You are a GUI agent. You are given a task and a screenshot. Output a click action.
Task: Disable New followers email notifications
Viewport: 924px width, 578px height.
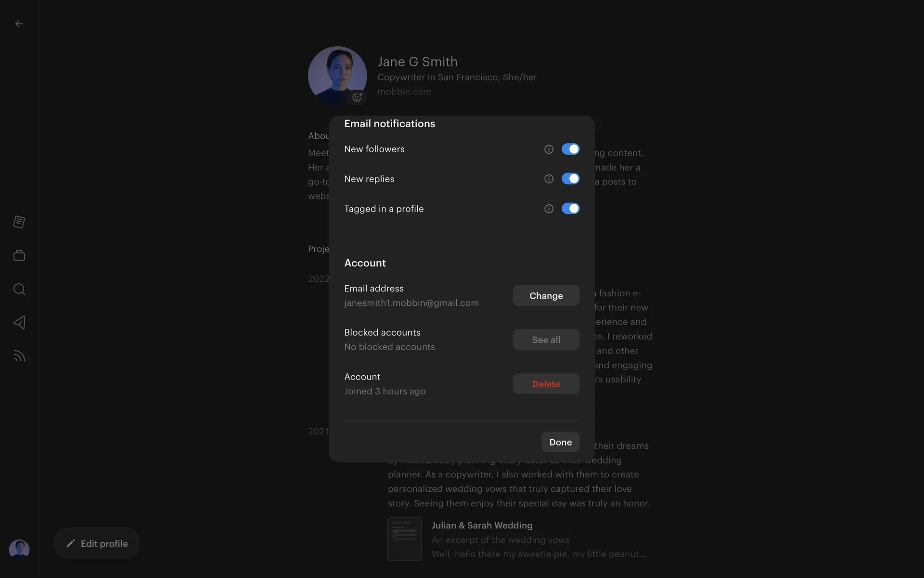[570, 149]
